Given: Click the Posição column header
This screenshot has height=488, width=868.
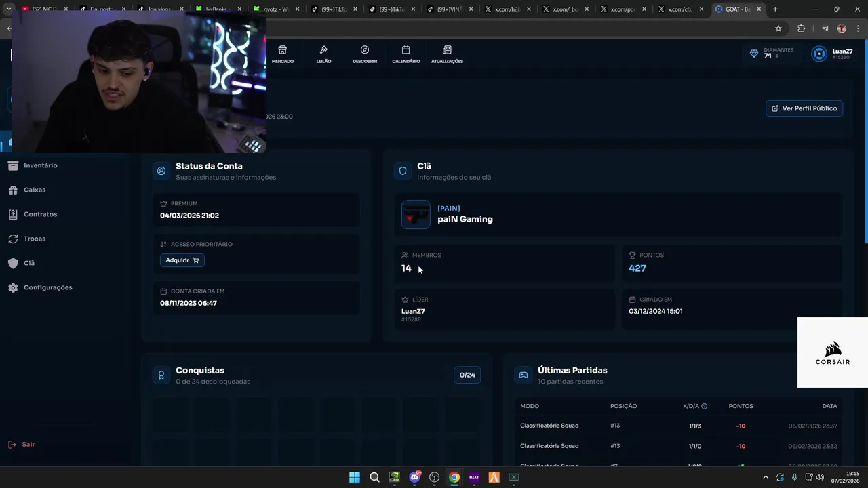Looking at the screenshot, I should [x=624, y=406].
